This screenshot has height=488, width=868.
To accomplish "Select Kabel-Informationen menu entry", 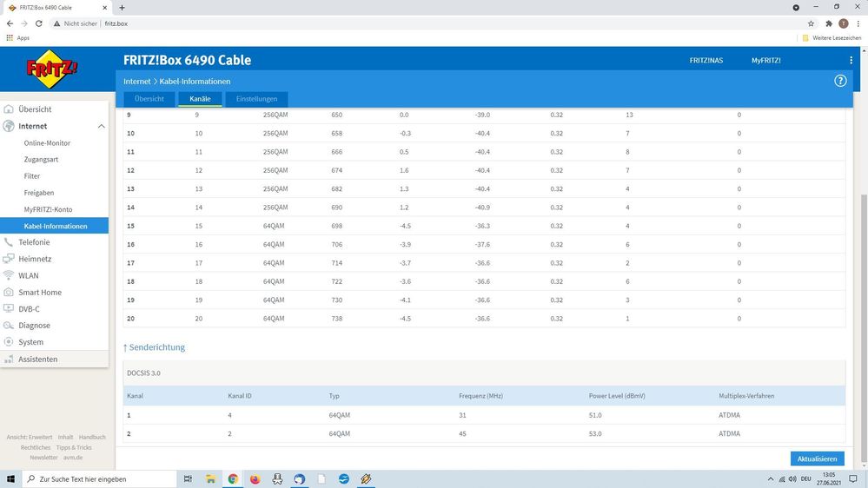I will click(54, 226).
